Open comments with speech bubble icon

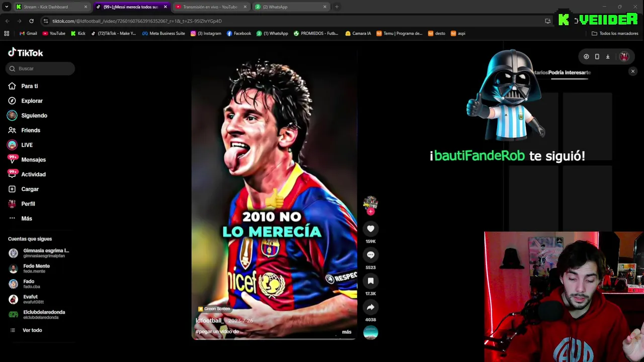coord(371,255)
